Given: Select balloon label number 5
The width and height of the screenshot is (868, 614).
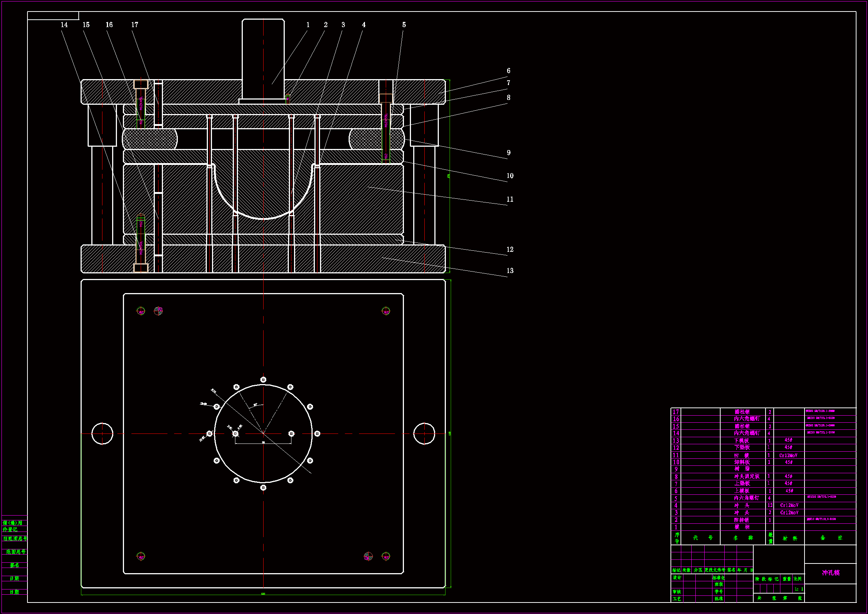Looking at the screenshot, I should [404, 25].
